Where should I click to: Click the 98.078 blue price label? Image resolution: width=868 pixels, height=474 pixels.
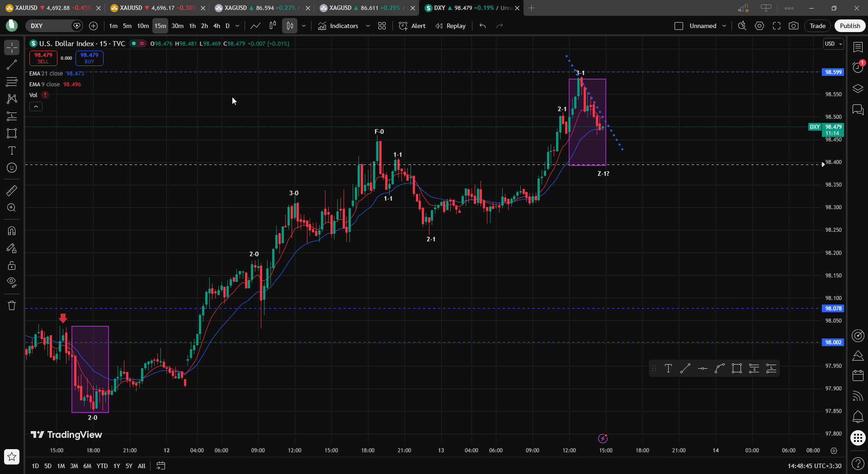[x=833, y=309]
